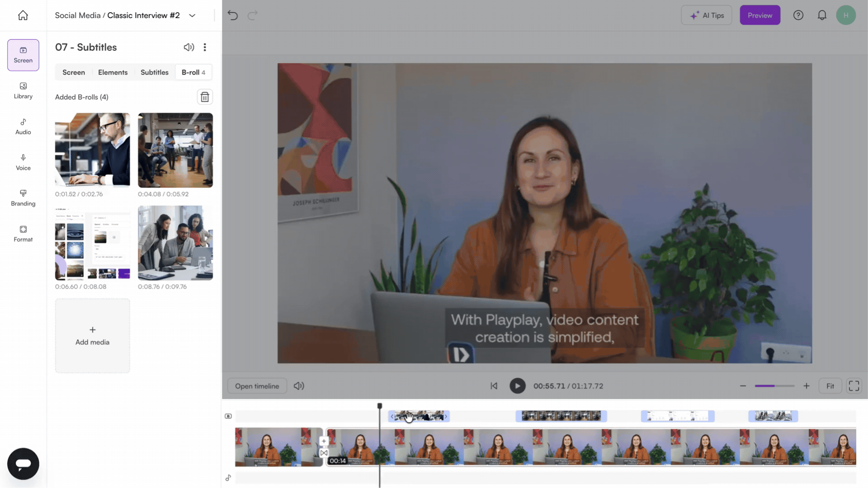Image resolution: width=868 pixels, height=488 pixels.
Task: Open the Screen sidebar section
Action: (x=23, y=55)
